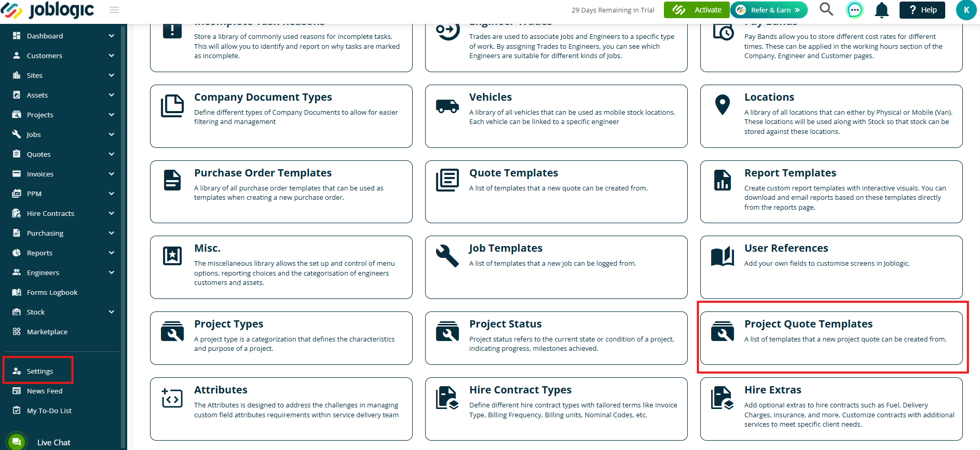Click the Attributes code icon
This screenshot has width=980, height=450.
[x=172, y=398]
